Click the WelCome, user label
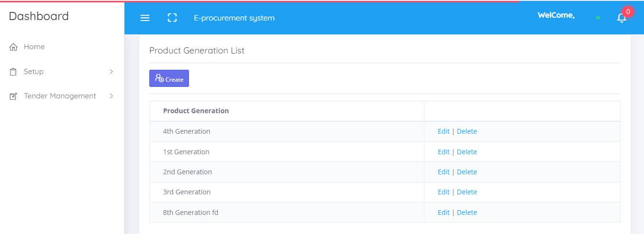This screenshot has width=644, height=234. point(556,15)
